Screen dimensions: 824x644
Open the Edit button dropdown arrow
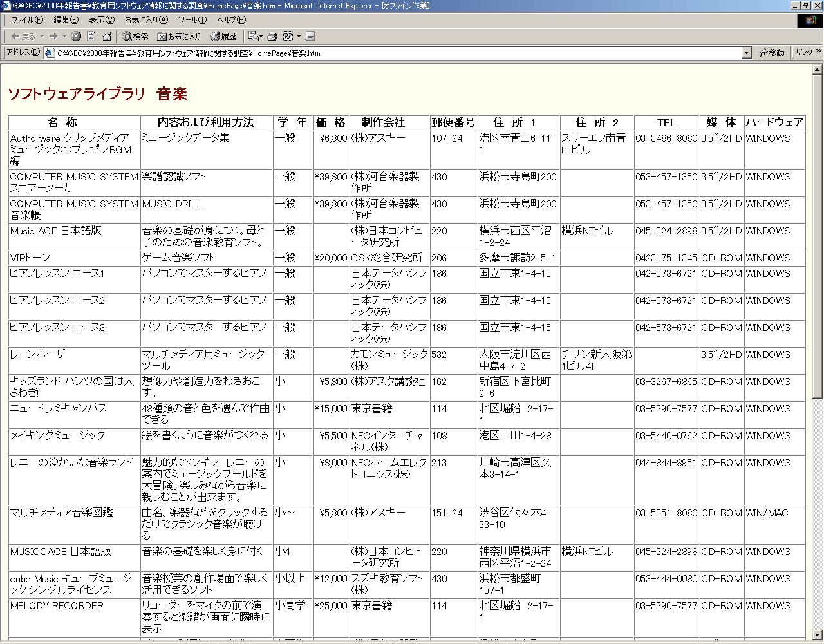[x=299, y=36]
